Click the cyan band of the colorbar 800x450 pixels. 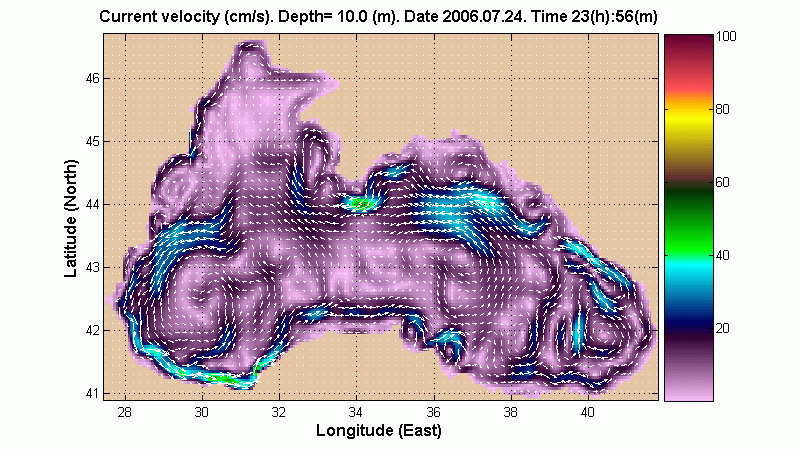click(x=688, y=265)
